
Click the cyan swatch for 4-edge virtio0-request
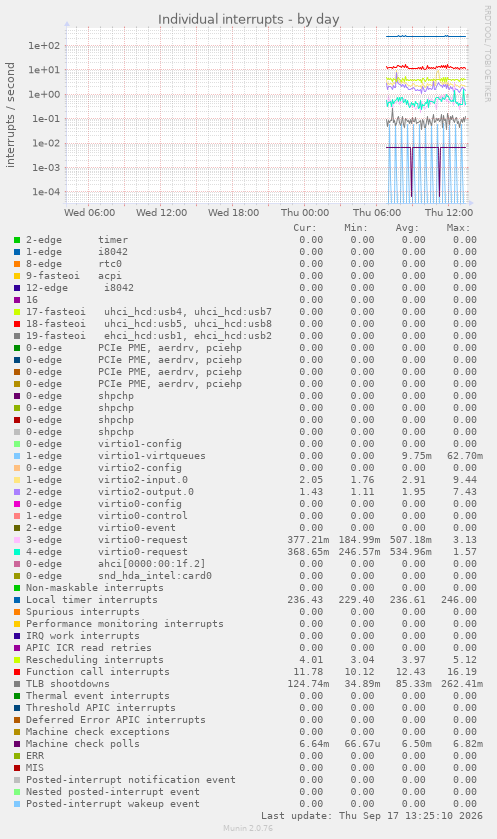click(17, 552)
